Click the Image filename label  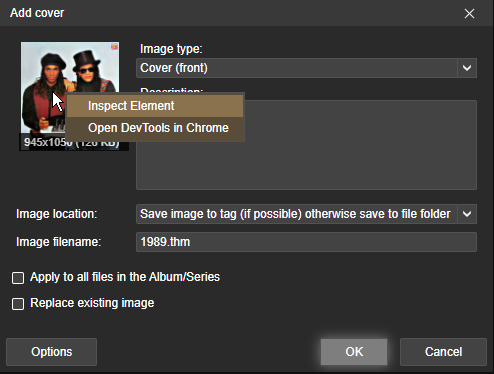pyautogui.click(x=58, y=242)
